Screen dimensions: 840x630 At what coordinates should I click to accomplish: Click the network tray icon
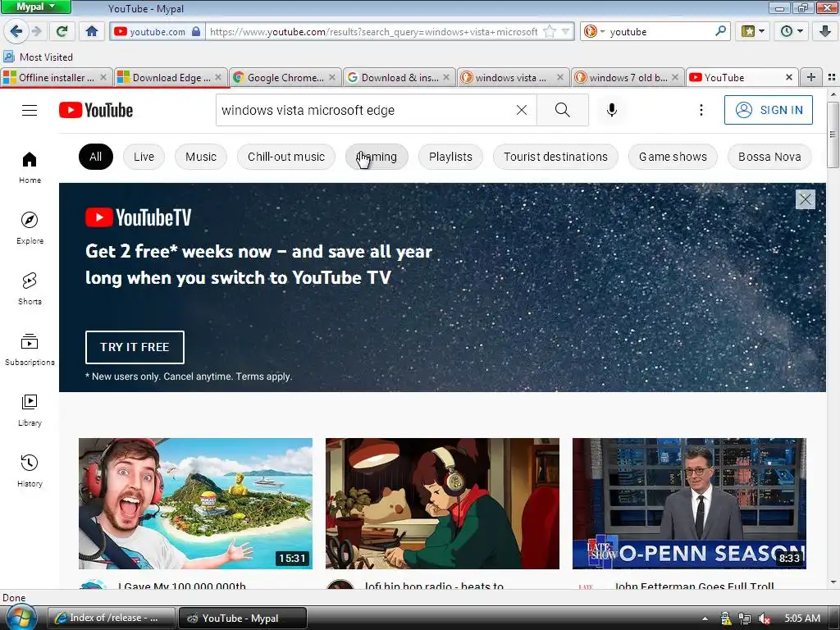[x=745, y=619]
